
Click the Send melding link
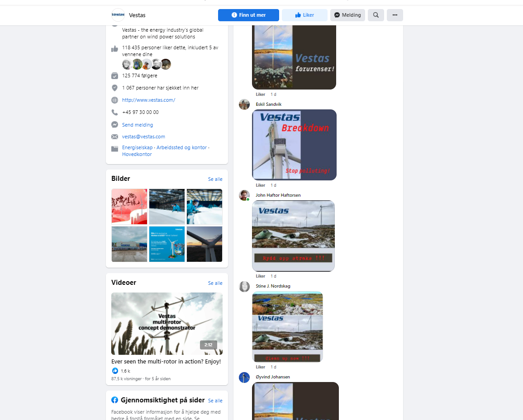[138, 124]
